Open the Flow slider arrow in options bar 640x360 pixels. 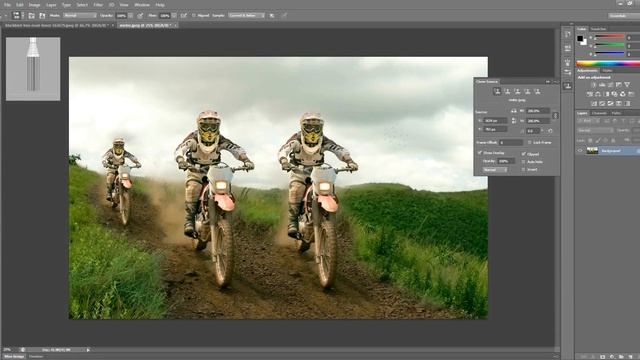click(174, 16)
